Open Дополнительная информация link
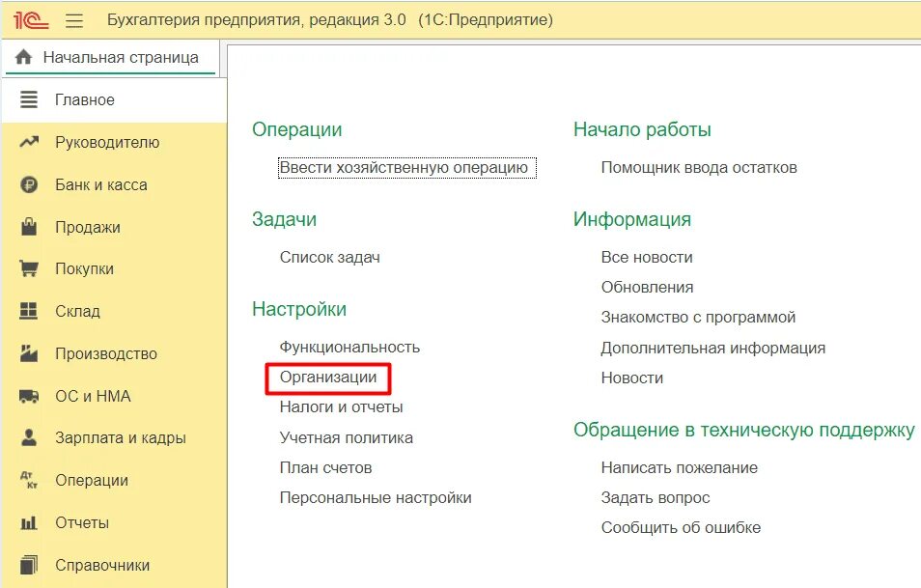The image size is (921, 588). [713, 348]
